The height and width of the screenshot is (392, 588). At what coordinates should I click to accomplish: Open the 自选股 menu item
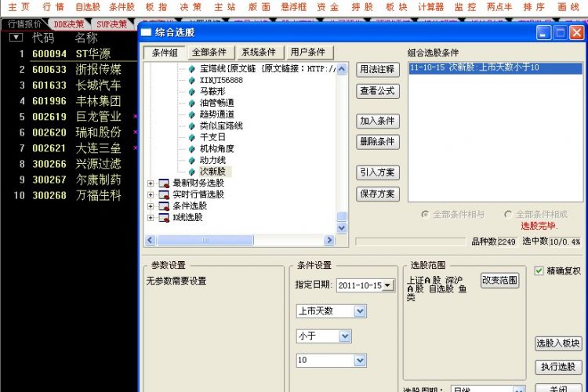(88, 7)
